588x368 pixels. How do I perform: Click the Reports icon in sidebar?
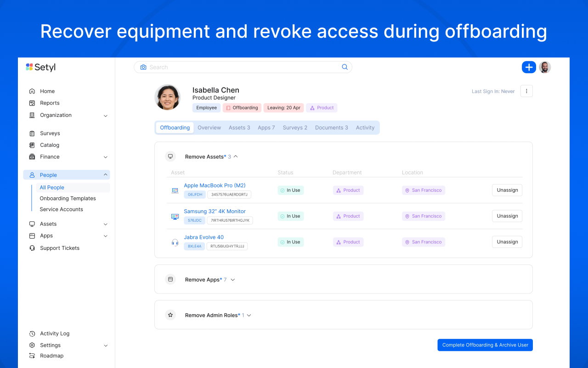32,103
